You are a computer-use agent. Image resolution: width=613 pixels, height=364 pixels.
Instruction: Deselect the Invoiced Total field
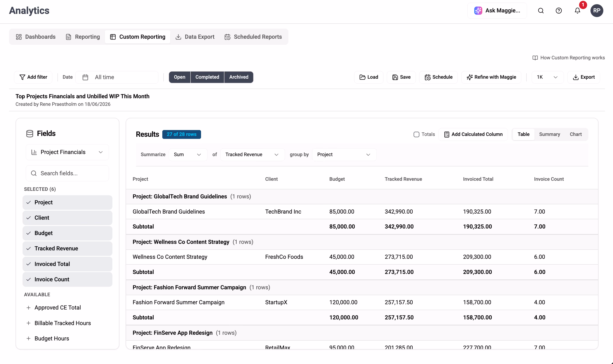coord(67,264)
